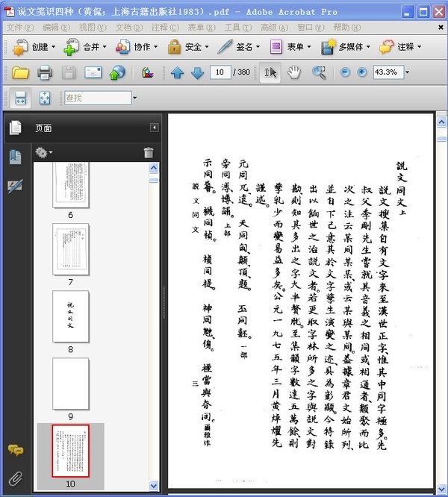Print the document with printer icon
Viewport: 448px width, 497px height.
click(x=45, y=72)
